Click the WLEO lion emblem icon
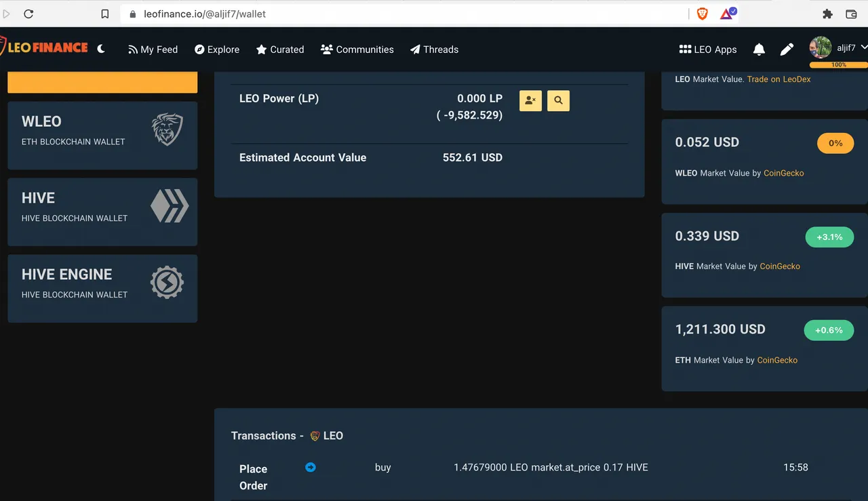868x501 pixels. [167, 129]
